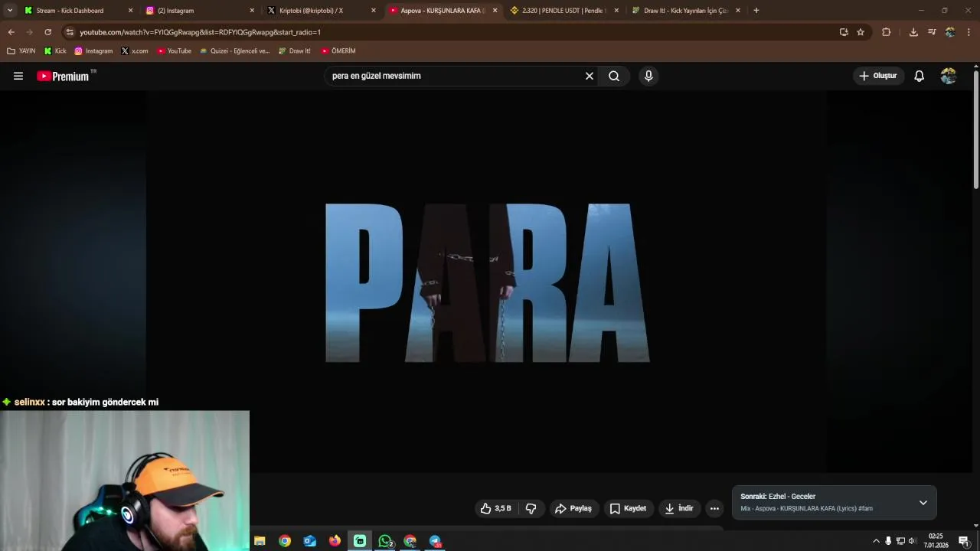This screenshot has height=551, width=980.
Task: Open Kick bookmark
Action: [55, 51]
